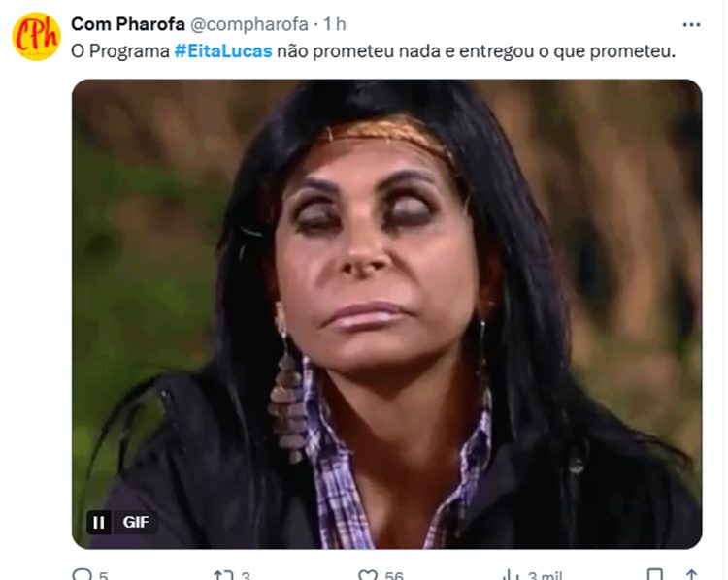728x580 pixels.
Task: Open the three-dot more options menu
Action: tap(691, 24)
